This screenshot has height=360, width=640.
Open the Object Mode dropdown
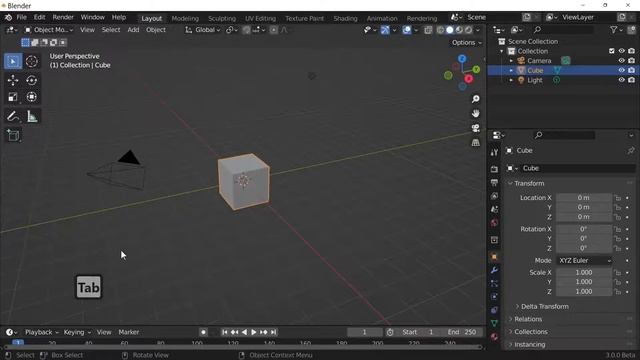coord(49,30)
